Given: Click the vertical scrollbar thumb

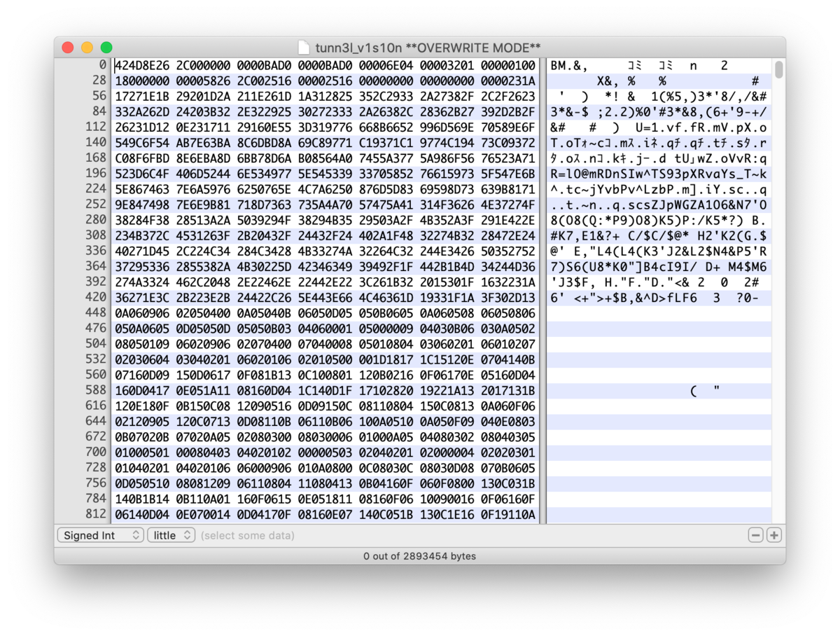Looking at the screenshot, I should point(779,70).
